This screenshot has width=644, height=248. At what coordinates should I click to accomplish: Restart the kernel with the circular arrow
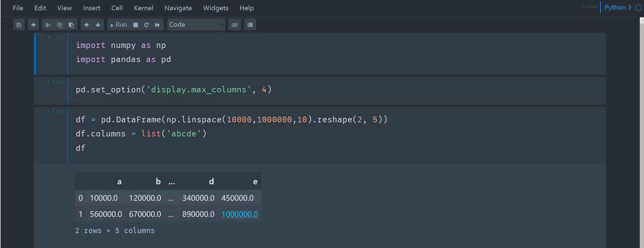pos(146,24)
